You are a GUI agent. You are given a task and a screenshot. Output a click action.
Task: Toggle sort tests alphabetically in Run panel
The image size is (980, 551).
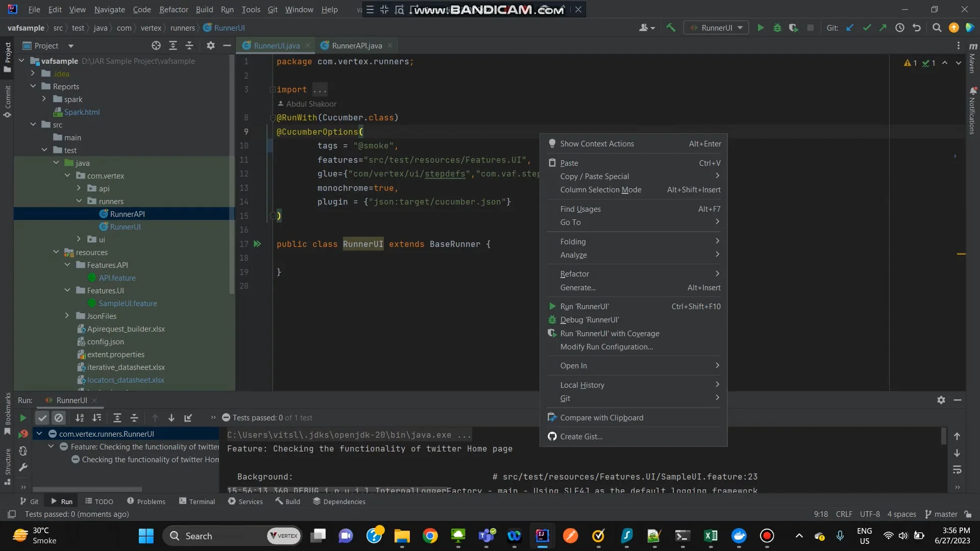80,418
